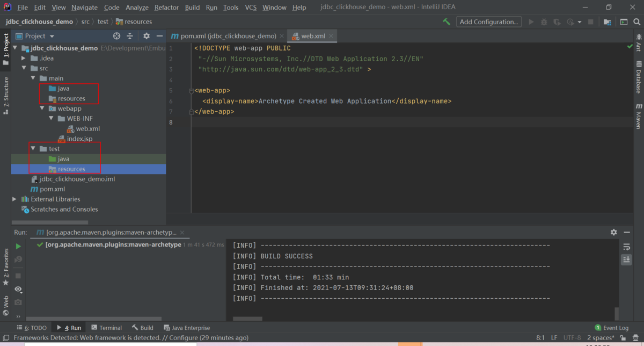Open the Profiler run dropdown arrow
Viewport: 644px width, 346px height.
580,23
